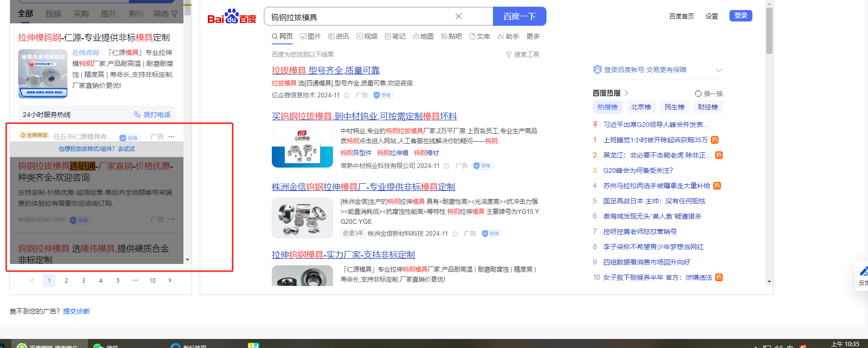868x348 pixels.
Task: Click the three-dots icon next to 任丘市仁源模具
Action: pyautogui.click(x=171, y=137)
